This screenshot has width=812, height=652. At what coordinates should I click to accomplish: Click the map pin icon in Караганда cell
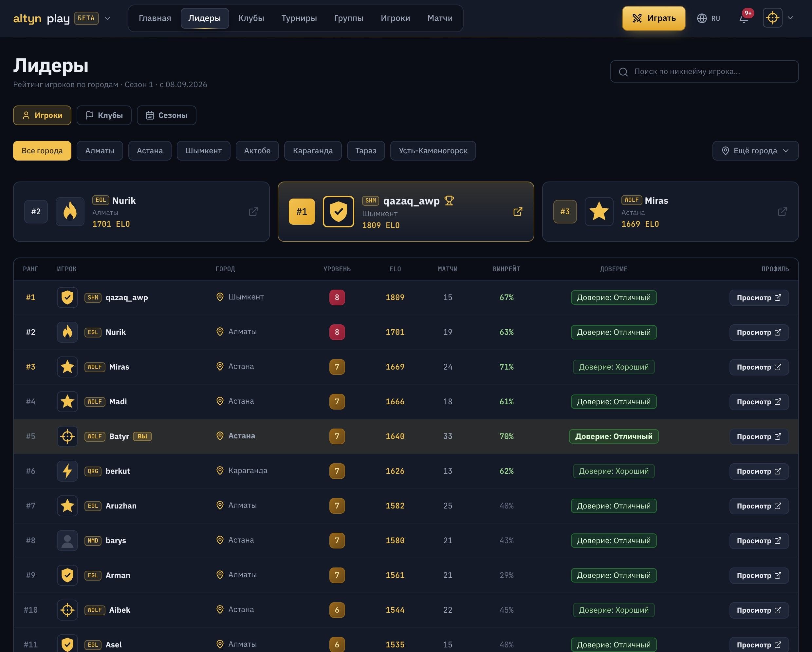[220, 470]
